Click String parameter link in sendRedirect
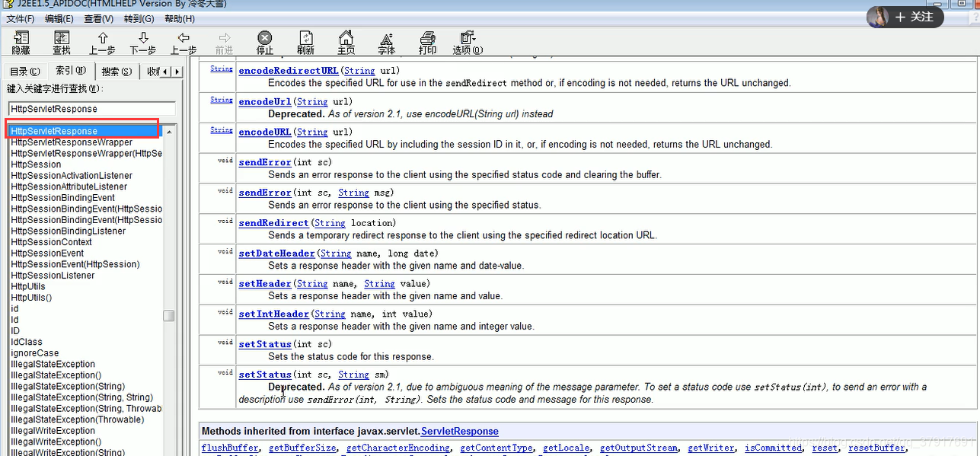 (330, 223)
